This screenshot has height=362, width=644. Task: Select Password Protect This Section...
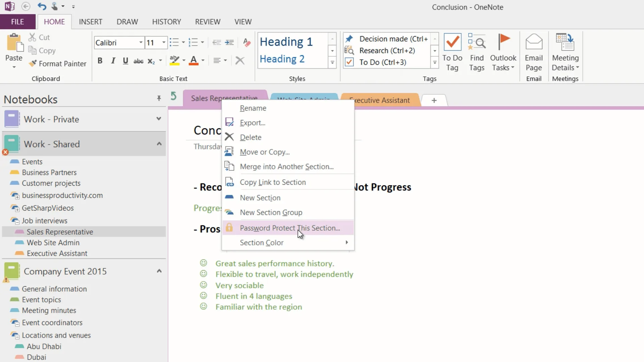288,228
